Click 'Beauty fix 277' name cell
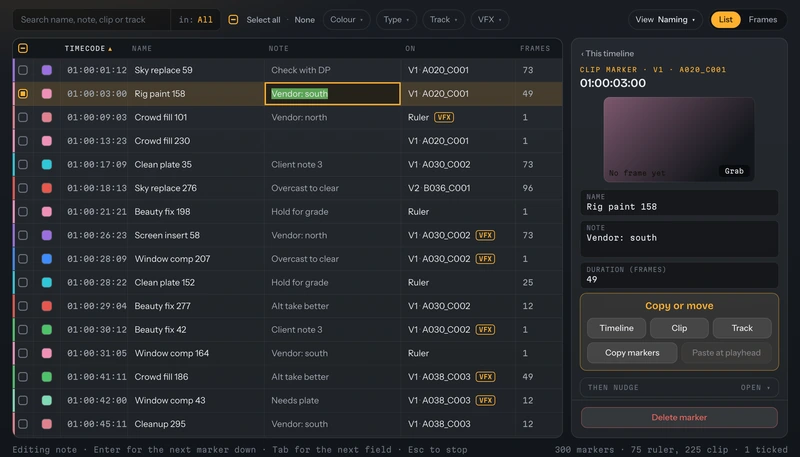Image resolution: width=800 pixels, height=457 pixels. (x=162, y=306)
